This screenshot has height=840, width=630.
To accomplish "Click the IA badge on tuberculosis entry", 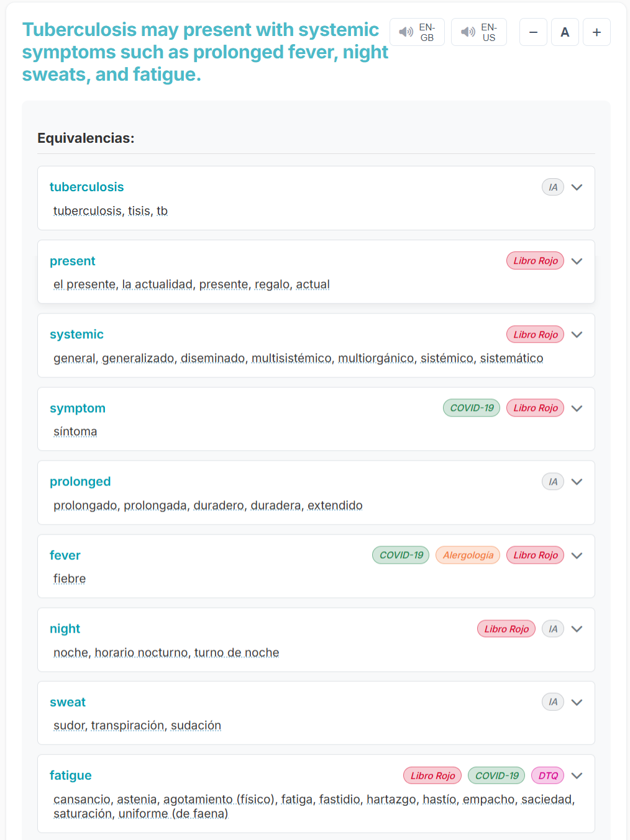I will point(553,187).
